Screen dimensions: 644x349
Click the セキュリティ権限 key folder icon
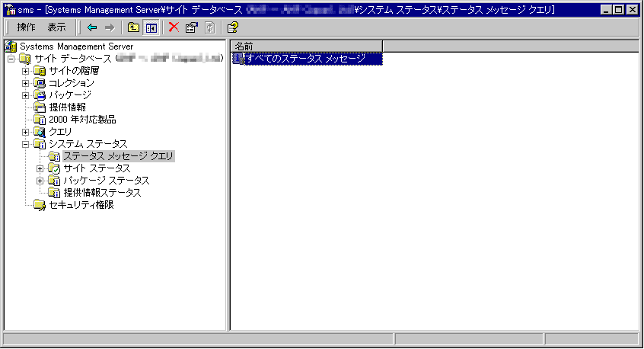pos(40,205)
